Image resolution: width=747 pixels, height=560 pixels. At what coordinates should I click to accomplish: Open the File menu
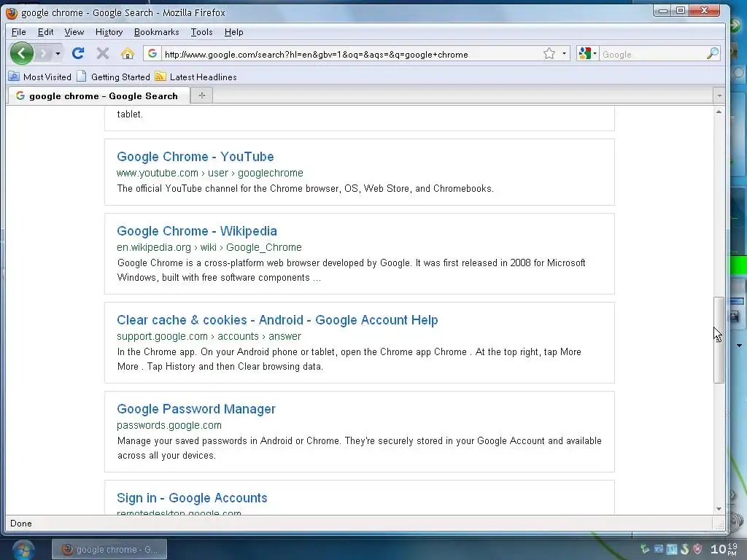pyautogui.click(x=18, y=32)
